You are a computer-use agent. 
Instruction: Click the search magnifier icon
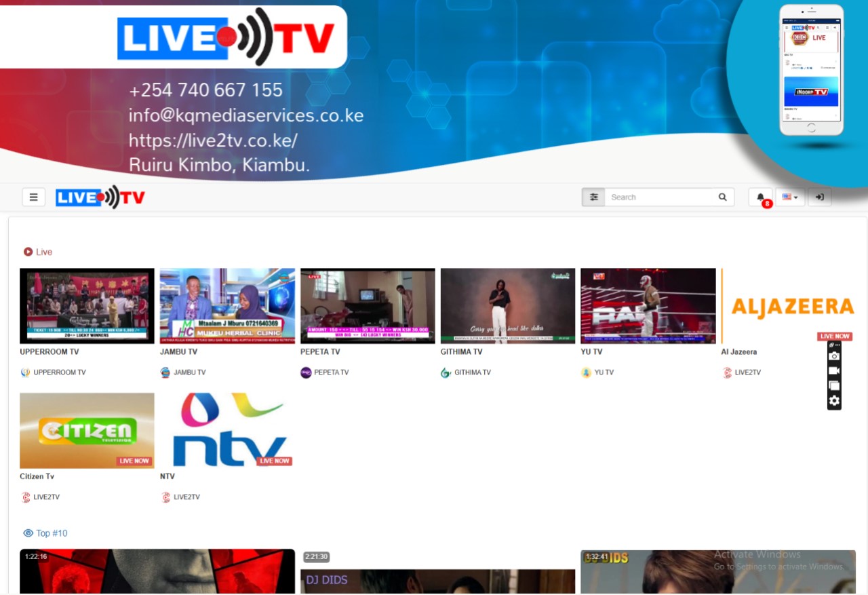tap(722, 196)
